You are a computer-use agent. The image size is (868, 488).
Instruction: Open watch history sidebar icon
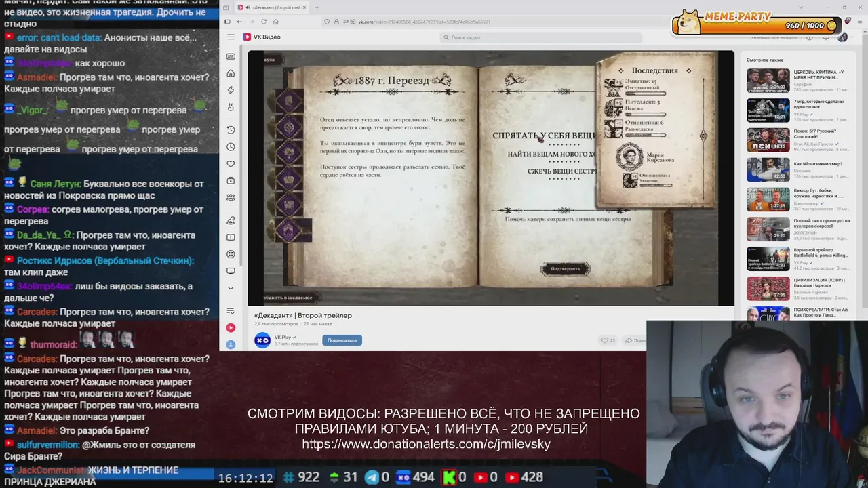pyautogui.click(x=231, y=129)
